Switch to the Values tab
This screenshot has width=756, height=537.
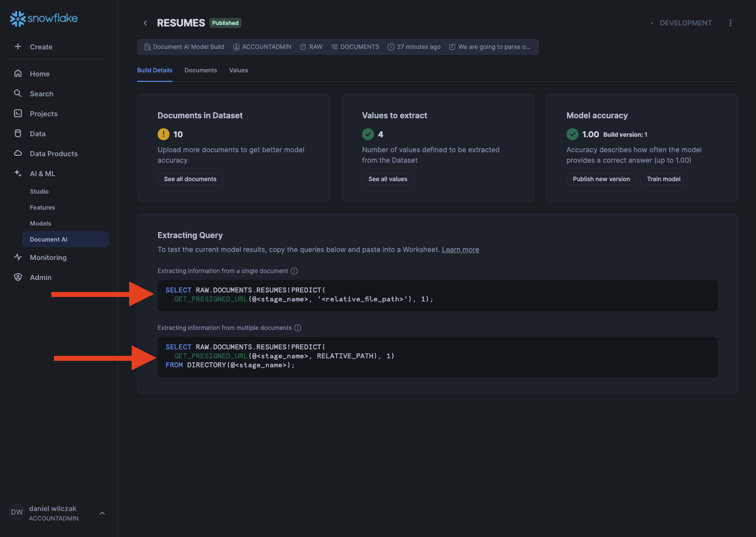pos(238,70)
